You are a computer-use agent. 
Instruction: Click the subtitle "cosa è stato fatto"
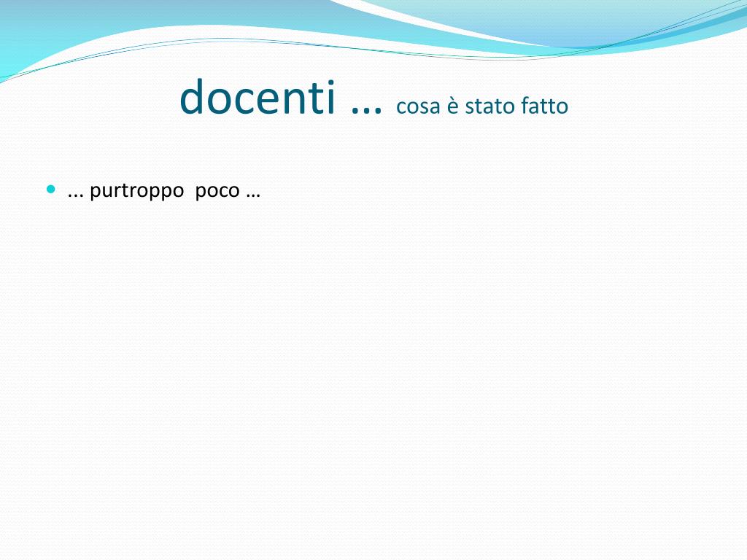[482, 106]
